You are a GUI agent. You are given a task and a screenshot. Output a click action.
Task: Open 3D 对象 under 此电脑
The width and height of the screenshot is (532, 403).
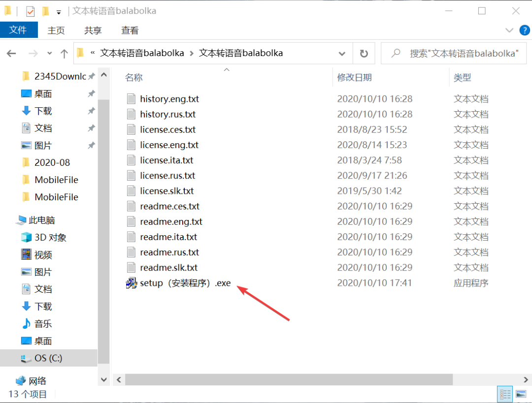tap(50, 237)
